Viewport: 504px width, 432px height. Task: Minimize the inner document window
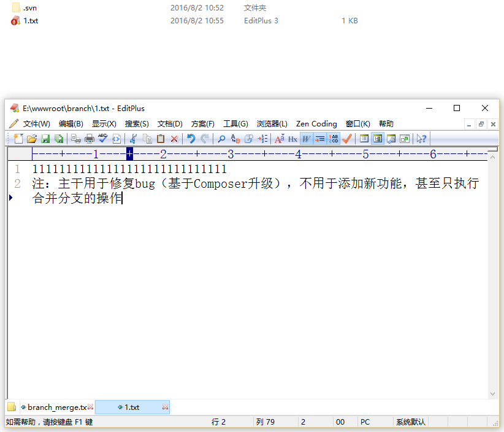tap(469, 124)
